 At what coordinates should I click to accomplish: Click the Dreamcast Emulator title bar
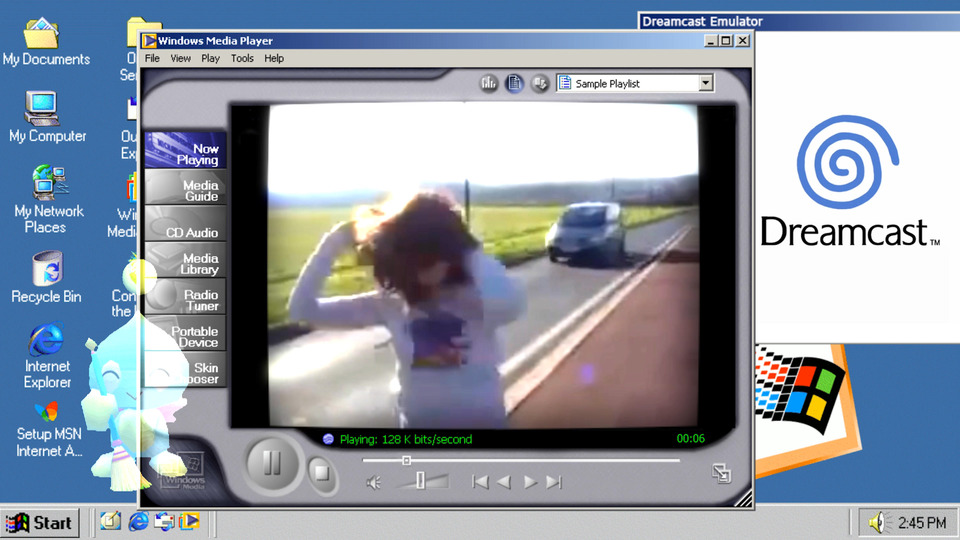pyautogui.click(x=798, y=21)
